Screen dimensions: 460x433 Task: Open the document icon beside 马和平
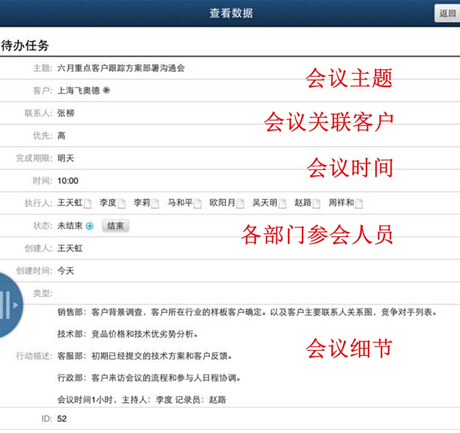(x=198, y=203)
